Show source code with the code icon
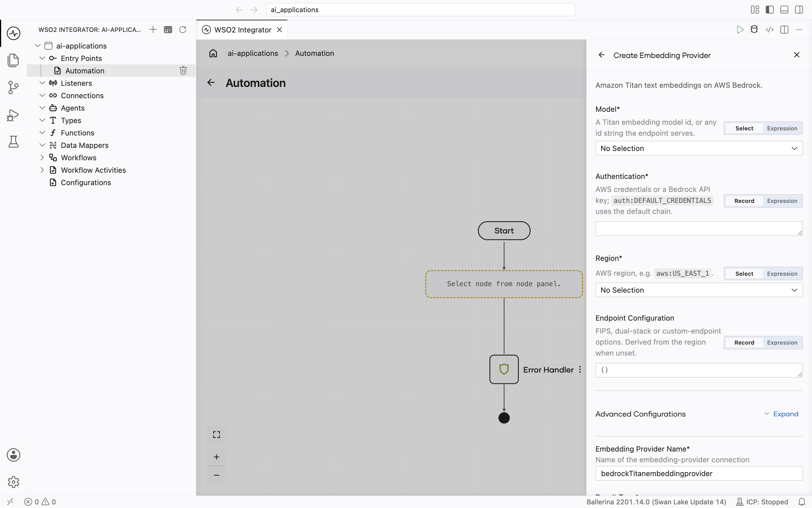812x508 pixels. click(769, 30)
